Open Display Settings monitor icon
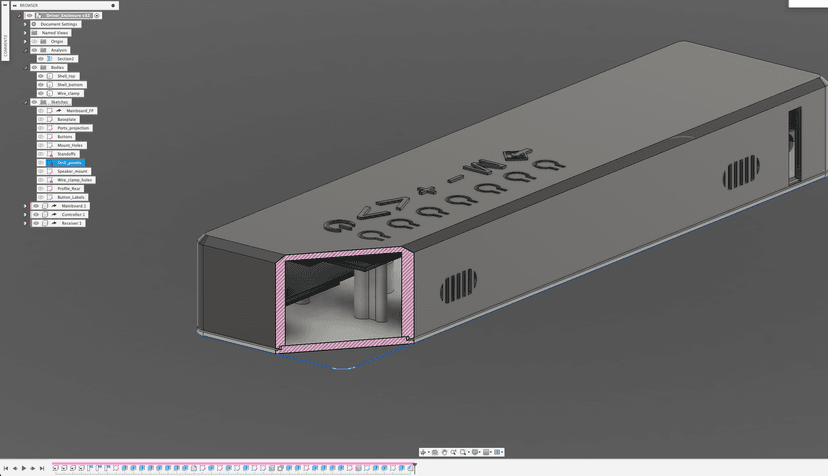 [476, 453]
